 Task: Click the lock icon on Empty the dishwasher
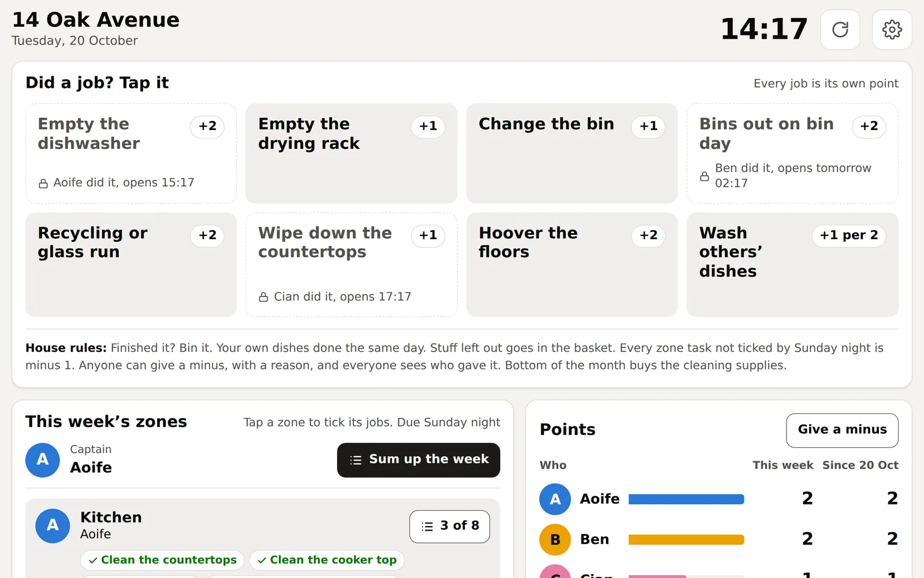(x=43, y=183)
